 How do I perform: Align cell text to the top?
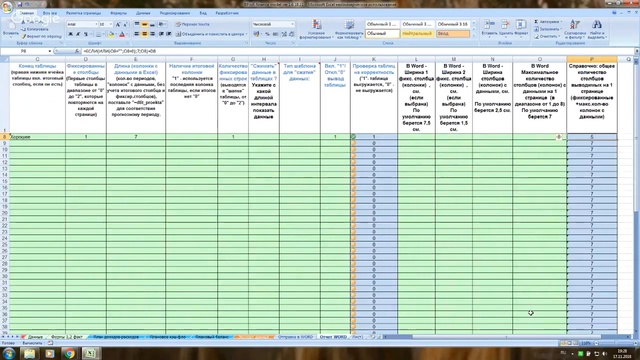coord(137,24)
